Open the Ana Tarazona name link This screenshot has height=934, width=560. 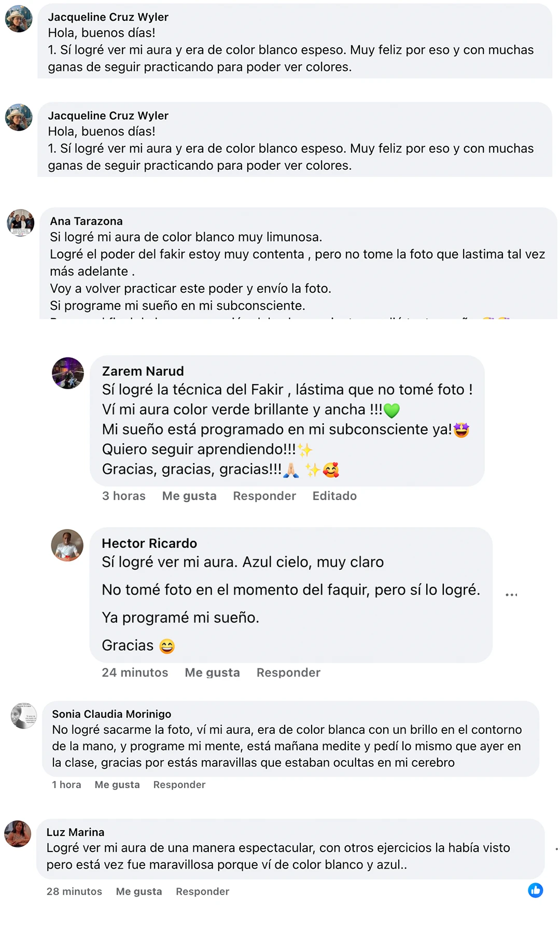(x=87, y=221)
